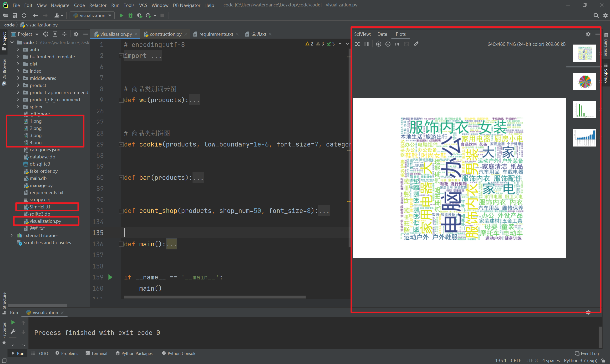Start debugging with the bug icon
This screenshot has width=610, height=364.
click(131, 15)
